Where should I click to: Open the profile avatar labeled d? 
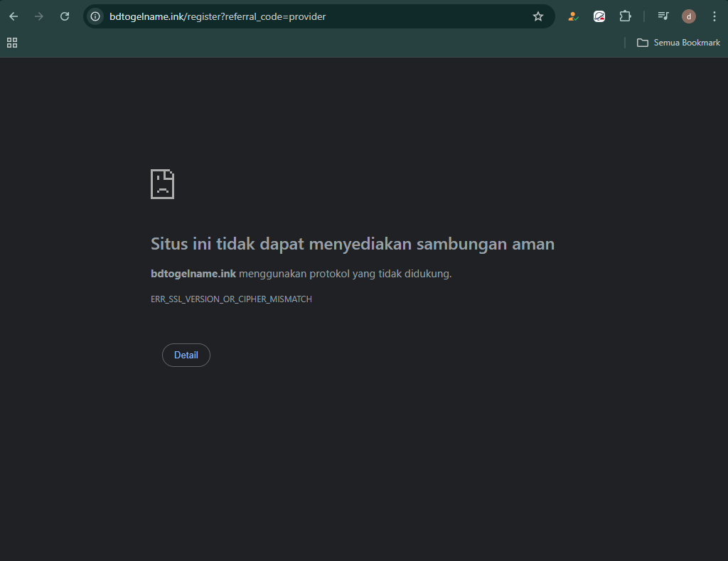click(688, 17)
